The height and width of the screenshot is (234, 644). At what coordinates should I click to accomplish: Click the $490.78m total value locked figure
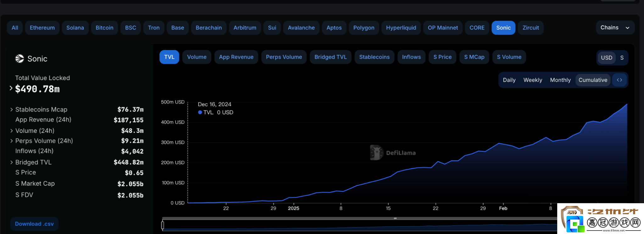pos(37,89)
